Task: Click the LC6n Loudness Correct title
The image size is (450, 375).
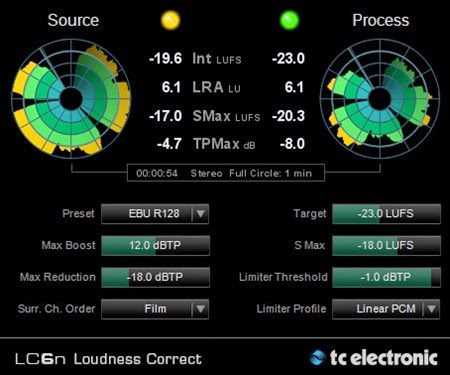Action: pos(108,359)
